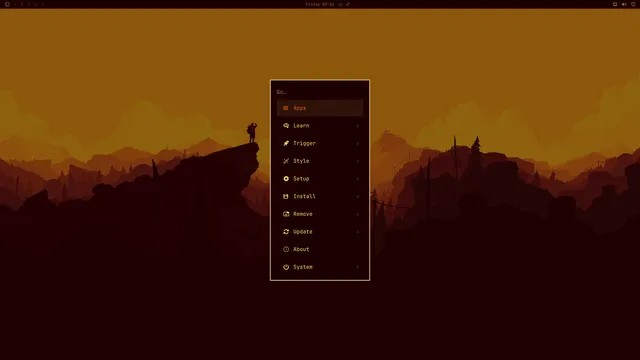
Task: Choose the Style menu label
Action: pos(301,161)
